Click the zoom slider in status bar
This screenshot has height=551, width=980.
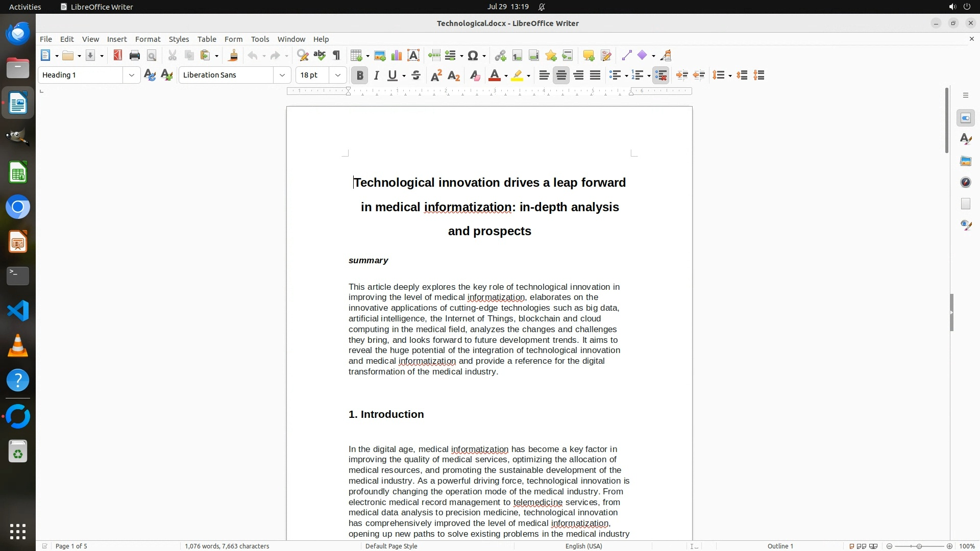click(919, 546)
